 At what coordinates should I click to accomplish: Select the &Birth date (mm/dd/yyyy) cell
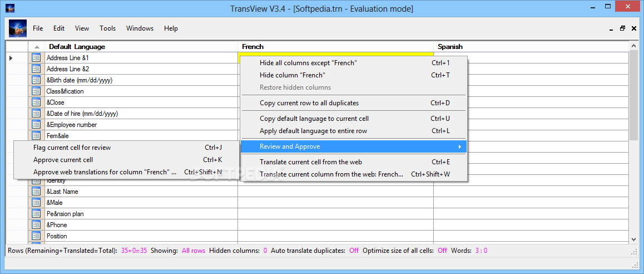[x=141, y=80]
